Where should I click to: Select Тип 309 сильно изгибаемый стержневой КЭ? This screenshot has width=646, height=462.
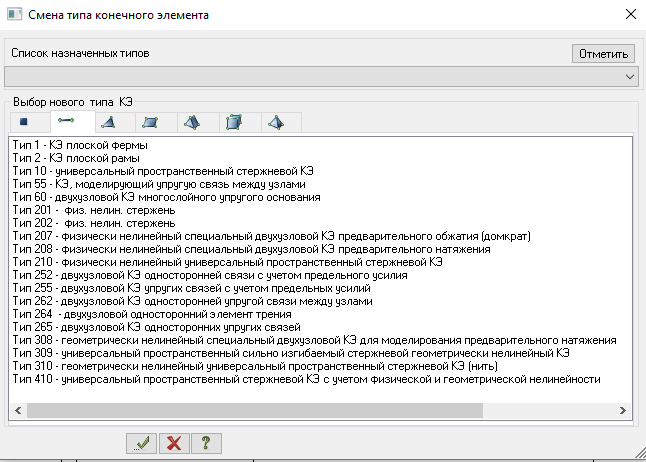(291, 353)
